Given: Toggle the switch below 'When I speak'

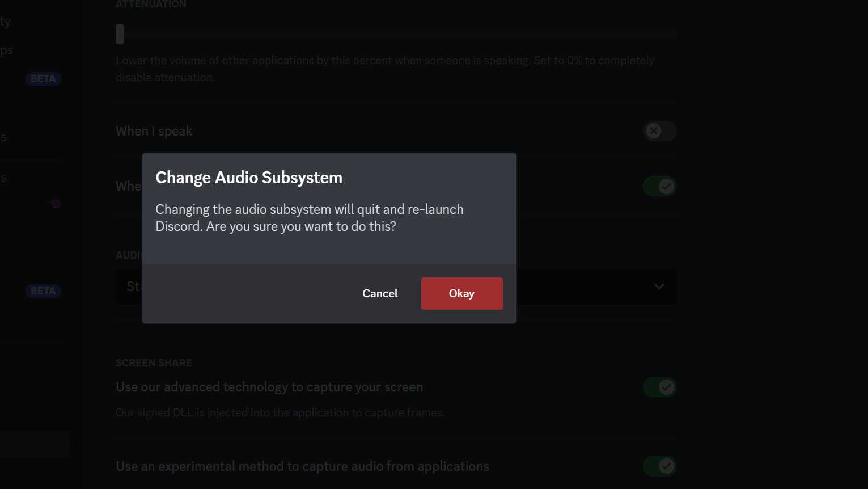Looking at the screenshot, I should click(x=659, y=186).
